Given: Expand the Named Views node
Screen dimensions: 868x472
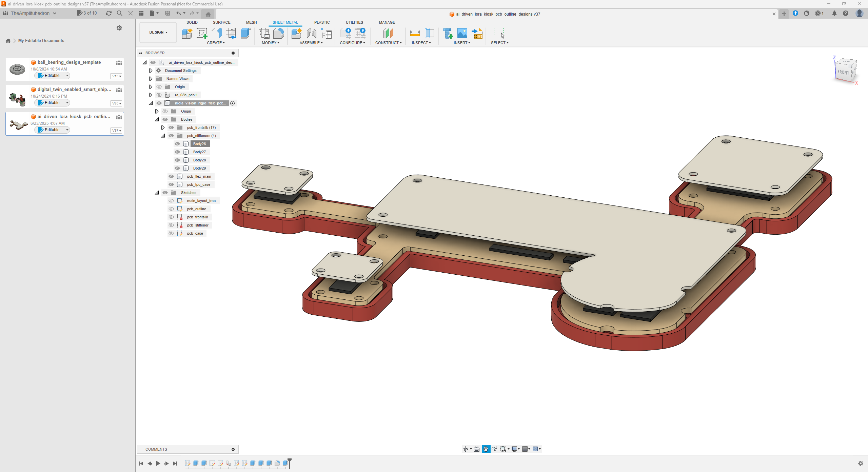Looking at the screenshot, I should pos(151,79).
